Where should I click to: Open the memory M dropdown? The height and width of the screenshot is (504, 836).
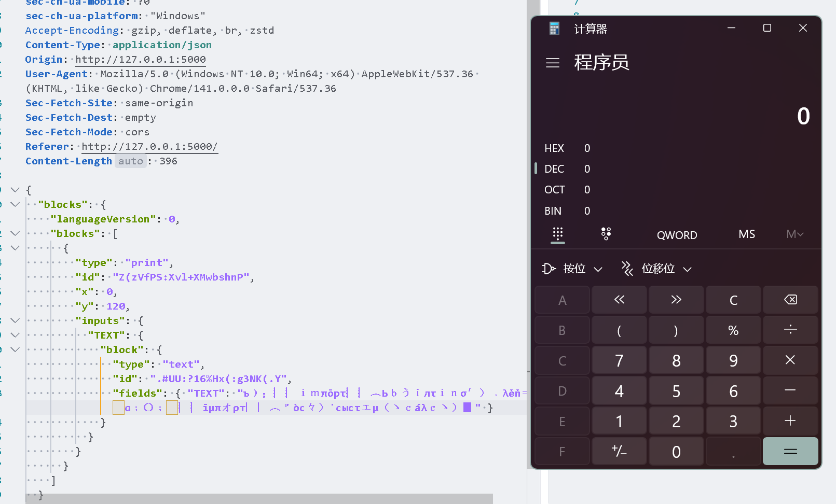point(794,234)
